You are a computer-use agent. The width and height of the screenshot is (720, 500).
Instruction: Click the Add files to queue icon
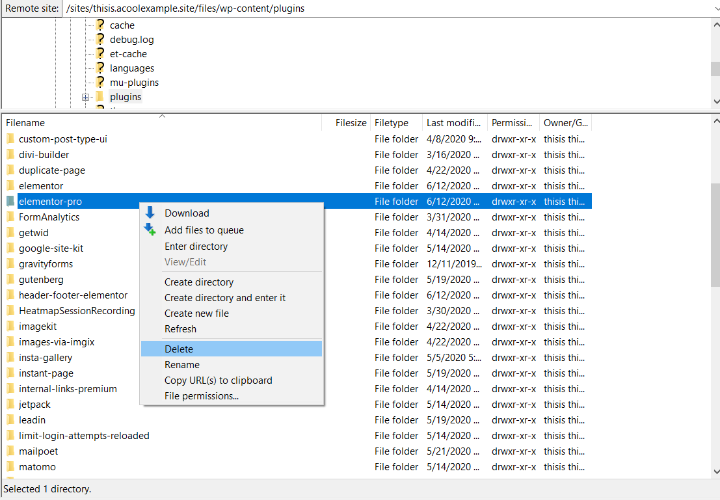pos(150,229)
